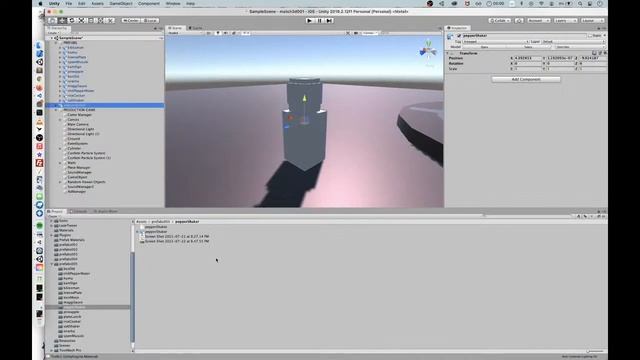Toggle scene audio icon in Scene toolbar
Screen dimensions: 640x360
pyautogui.click(x=226, y=33)
